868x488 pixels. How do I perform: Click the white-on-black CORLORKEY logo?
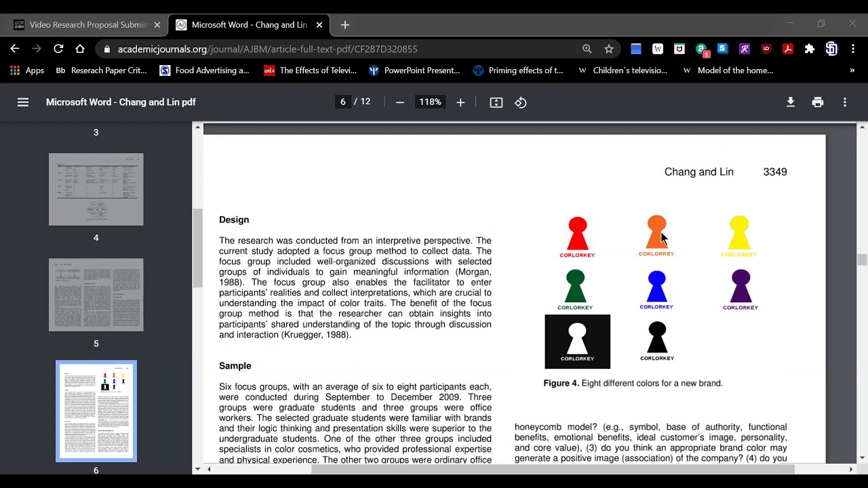pos(578,342)
